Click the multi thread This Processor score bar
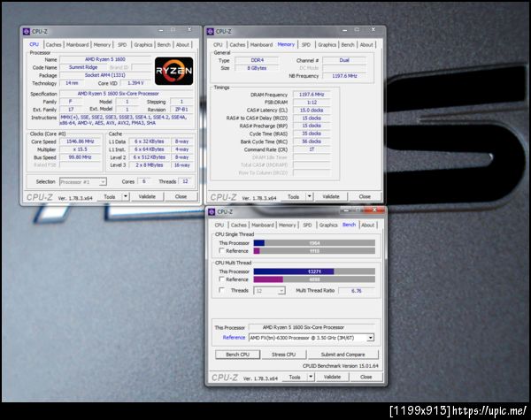This screenshot has width=531, height=420. click(x=314, y=271)
